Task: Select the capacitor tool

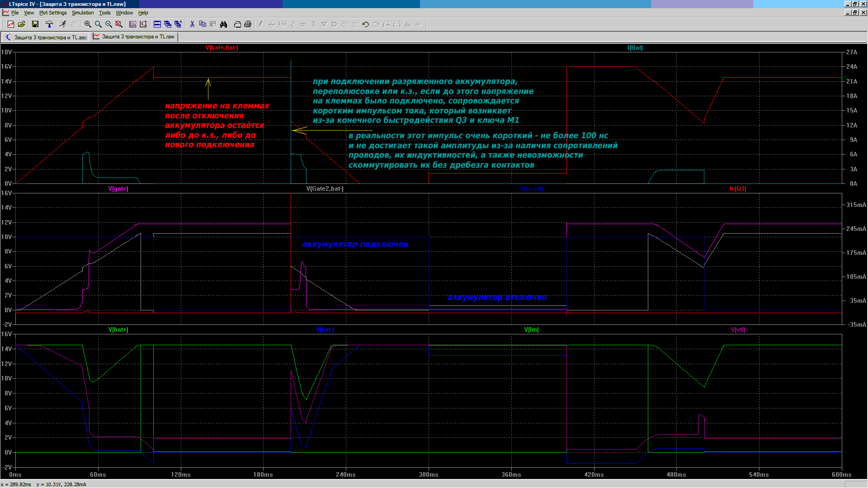Action: [303, 24]
